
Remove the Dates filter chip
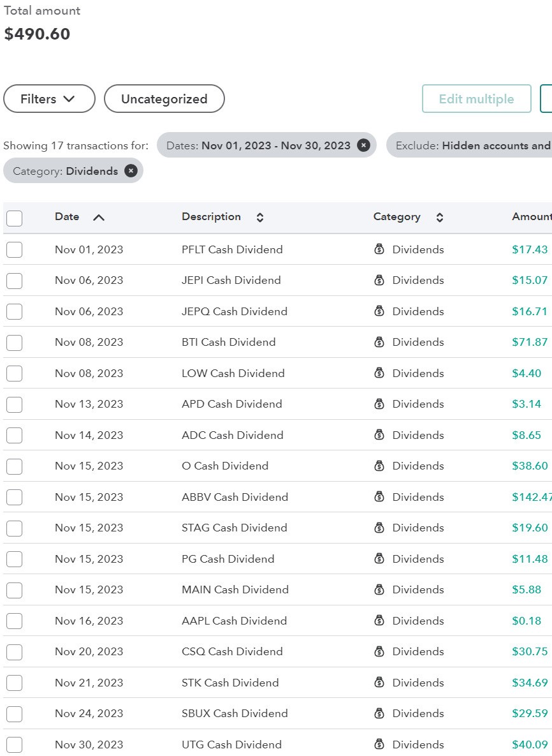click(x=363, y=145)
